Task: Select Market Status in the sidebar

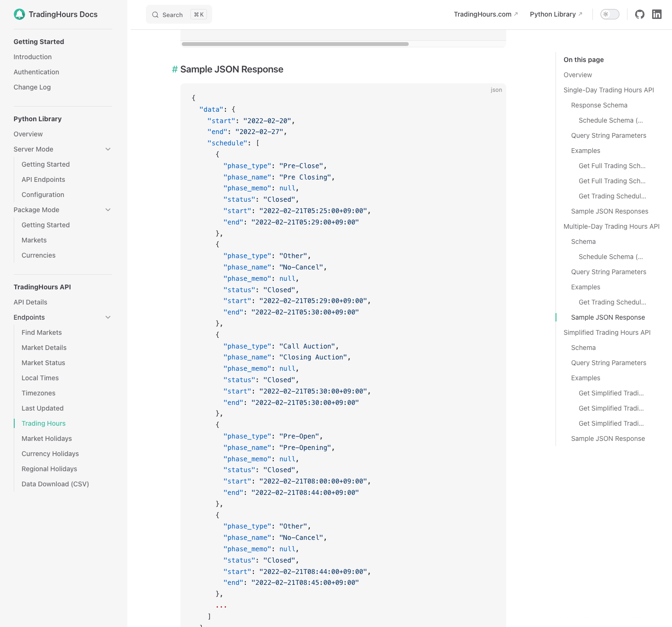Action: (x=44, y=363)
